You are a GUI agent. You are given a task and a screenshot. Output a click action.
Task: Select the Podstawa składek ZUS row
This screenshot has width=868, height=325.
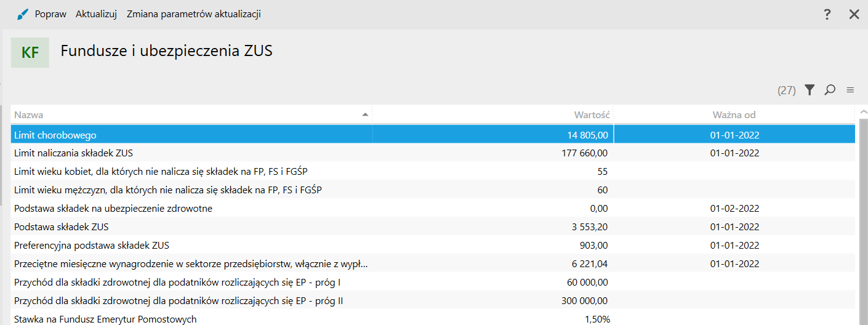433,227
